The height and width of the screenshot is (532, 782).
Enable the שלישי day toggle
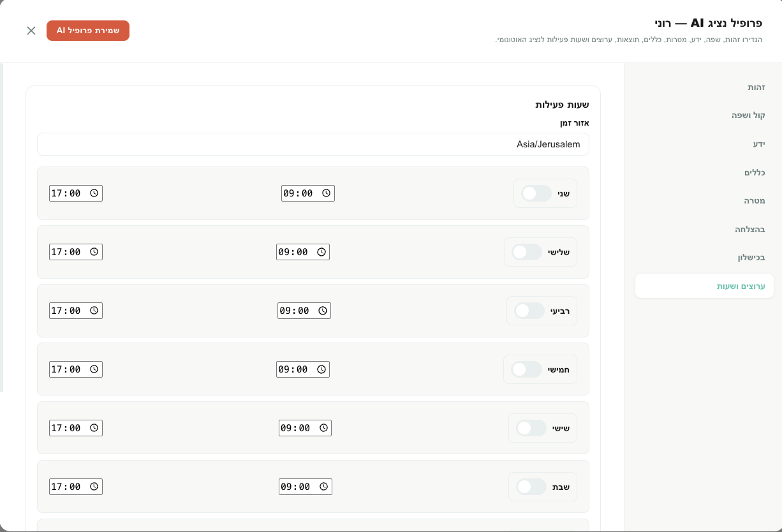tap(527, 252)
